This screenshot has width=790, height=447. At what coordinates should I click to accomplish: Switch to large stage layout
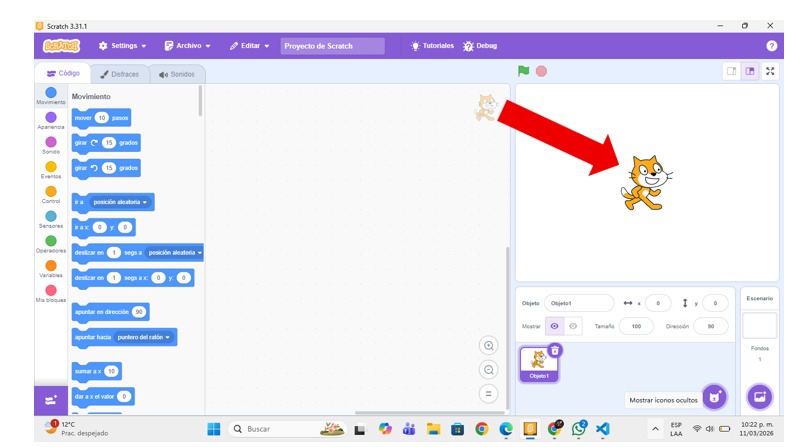(750, 71)
